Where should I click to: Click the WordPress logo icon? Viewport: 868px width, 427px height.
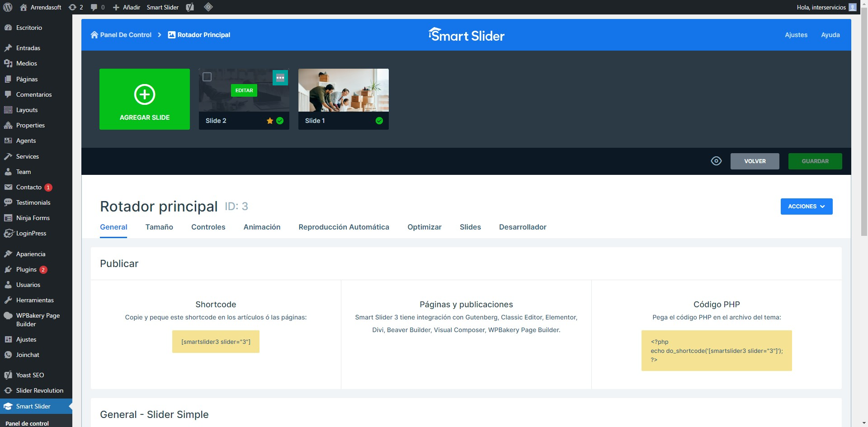(8, 7)
